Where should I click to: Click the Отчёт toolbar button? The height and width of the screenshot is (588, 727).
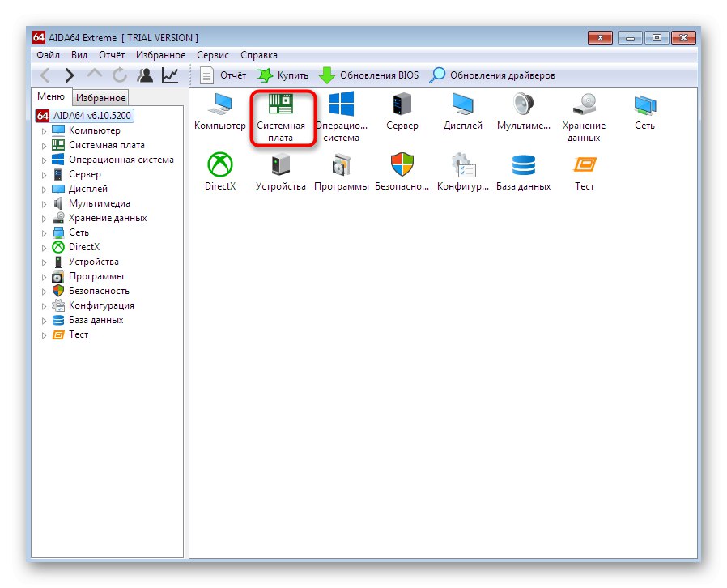click(x=223, y=75)
